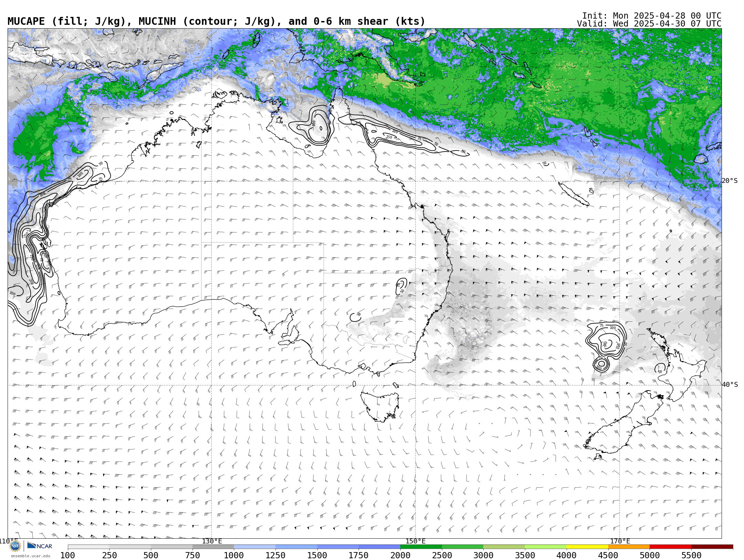Pick the medium green 2500–3000 colorbar swatch
This screenshot has height=560, width=744.
coord(463,547)
